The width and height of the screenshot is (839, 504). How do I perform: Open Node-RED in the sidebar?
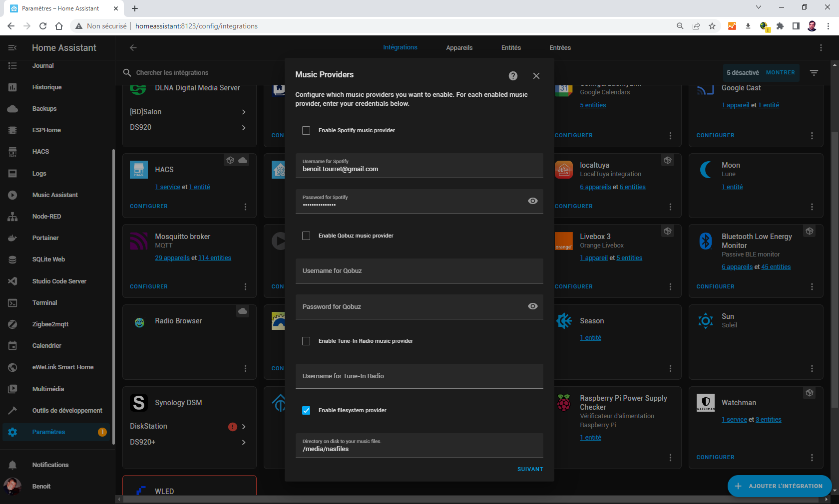click(57, 217)
